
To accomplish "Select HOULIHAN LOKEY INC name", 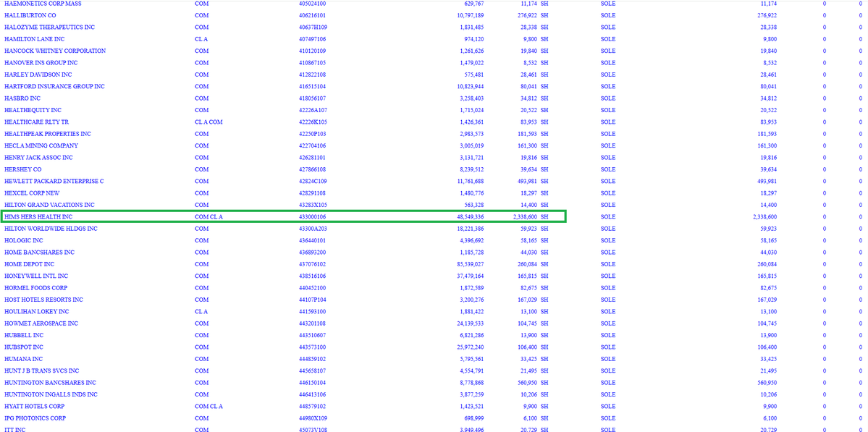I will pos(36,312).
